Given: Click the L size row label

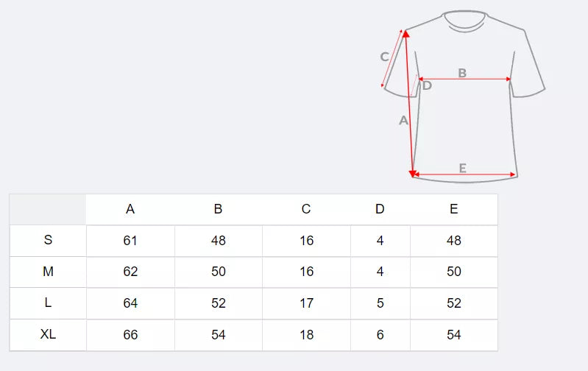Looking at the screenshot, I should 48,303.
